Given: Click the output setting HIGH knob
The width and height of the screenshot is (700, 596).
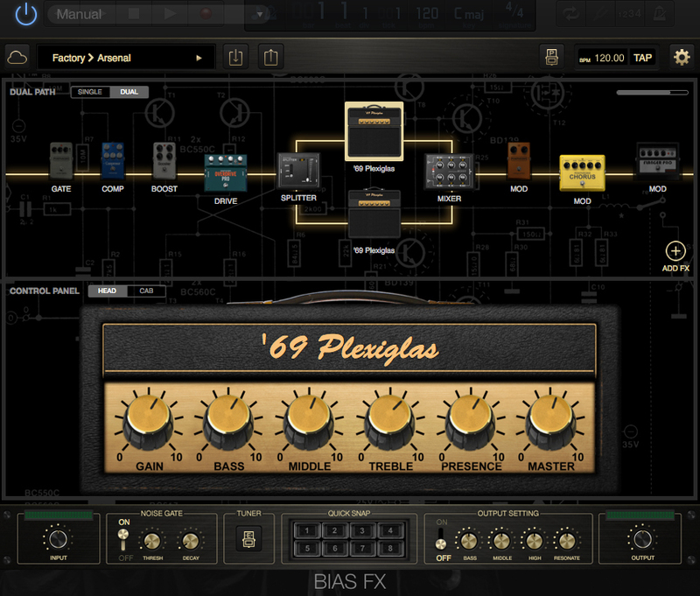Looking at the screenshot, I should point(534,541).
